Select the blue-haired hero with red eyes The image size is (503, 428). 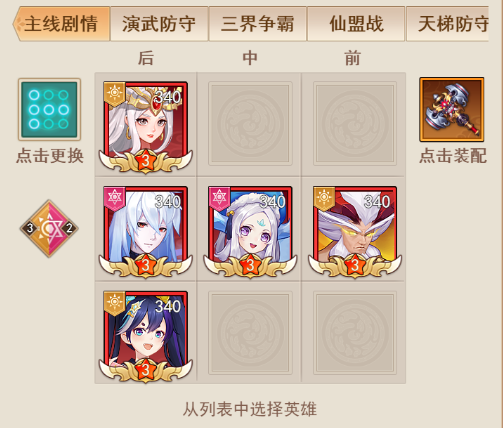click(146, 232)
